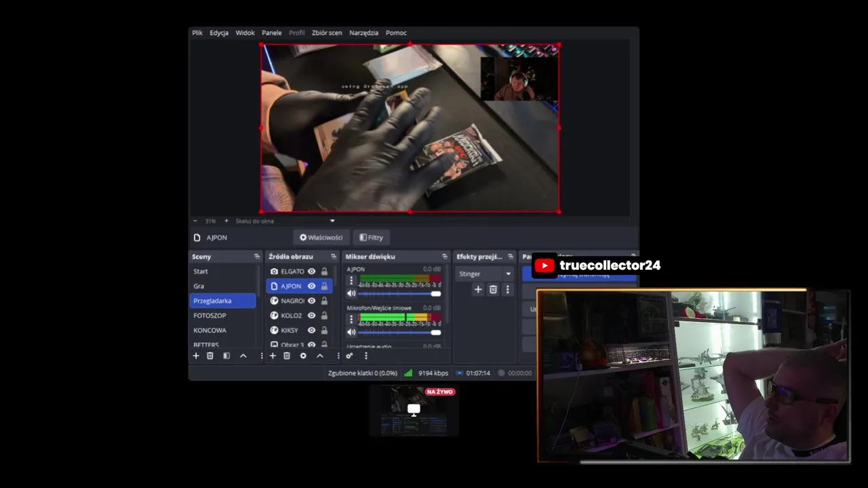
Task: Open the Zbiór scen menu
Action: point(327,33)
